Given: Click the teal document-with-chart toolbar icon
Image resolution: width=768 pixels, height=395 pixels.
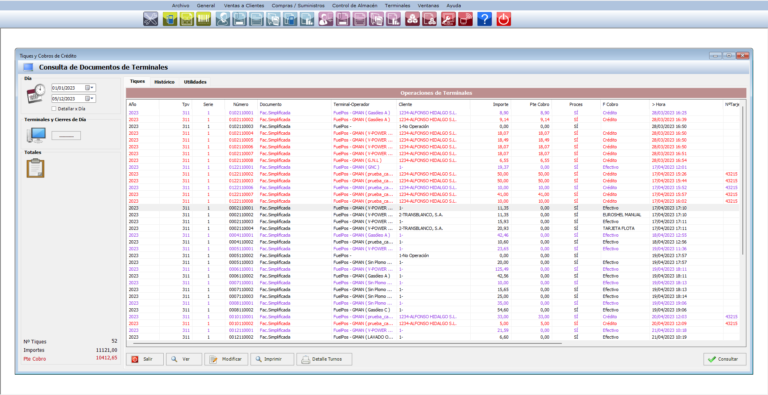Looking at the screenshot, I should (307, 19).
